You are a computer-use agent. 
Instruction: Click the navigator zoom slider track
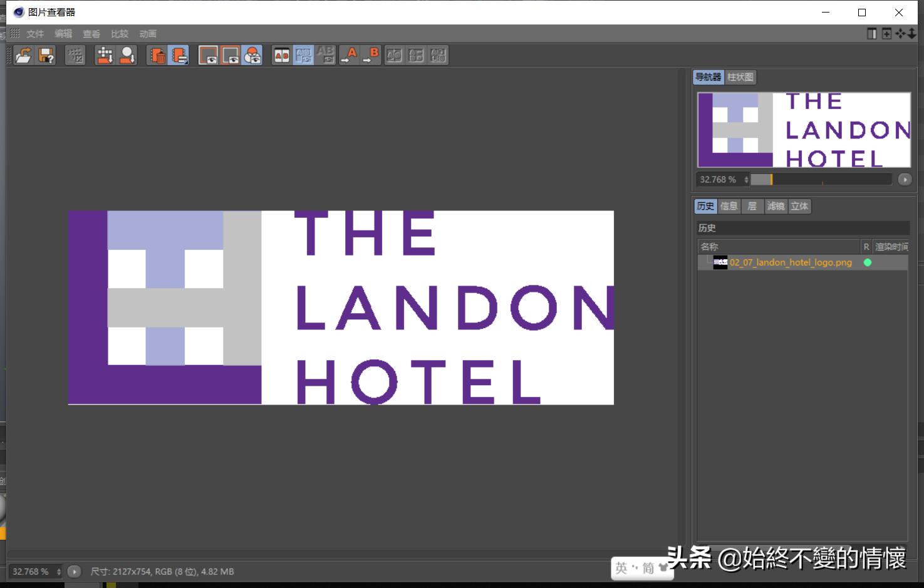click(x=821, y=179)
